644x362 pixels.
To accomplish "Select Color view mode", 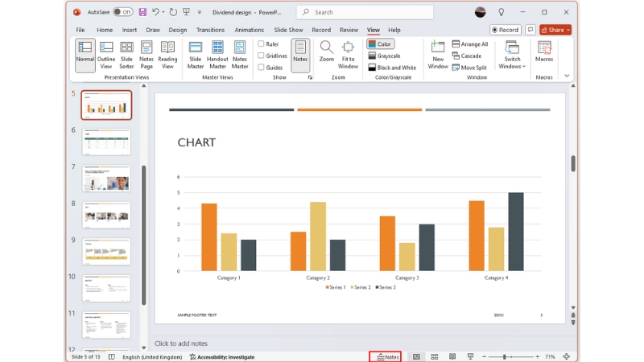I will (x=380, y=44).
